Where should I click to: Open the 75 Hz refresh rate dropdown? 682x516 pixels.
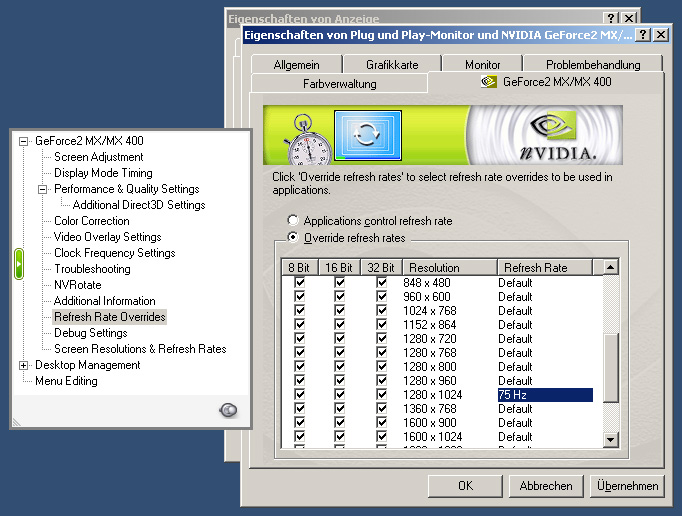tap(545, 395)
